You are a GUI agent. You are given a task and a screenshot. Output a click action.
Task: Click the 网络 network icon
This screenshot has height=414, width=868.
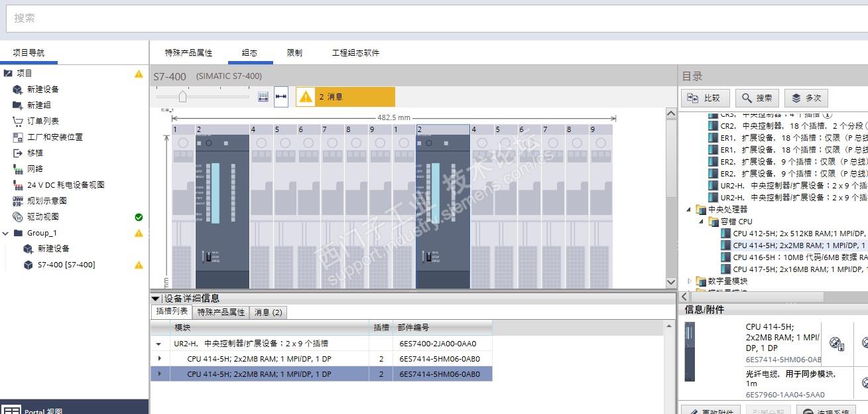(x=18, y=169)
